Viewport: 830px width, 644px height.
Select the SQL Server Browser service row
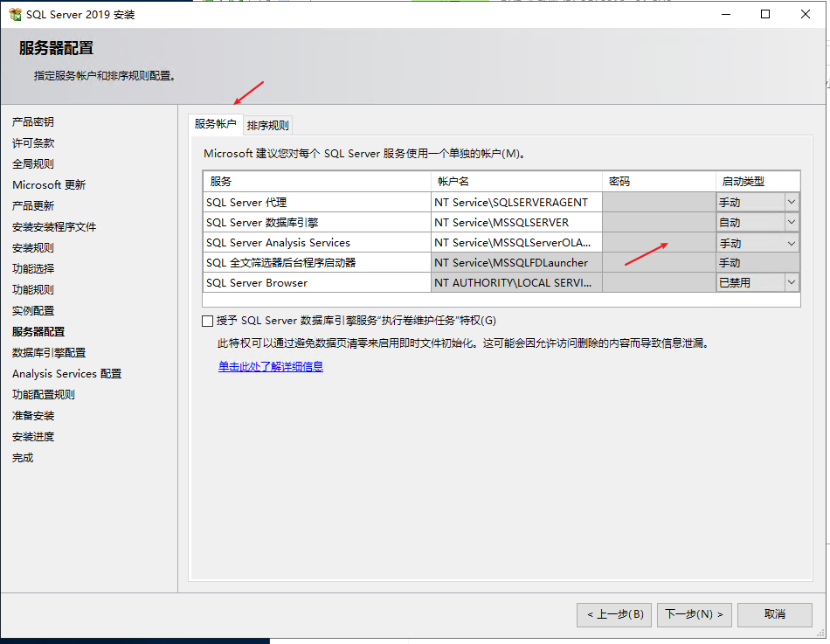coord(317,283)
